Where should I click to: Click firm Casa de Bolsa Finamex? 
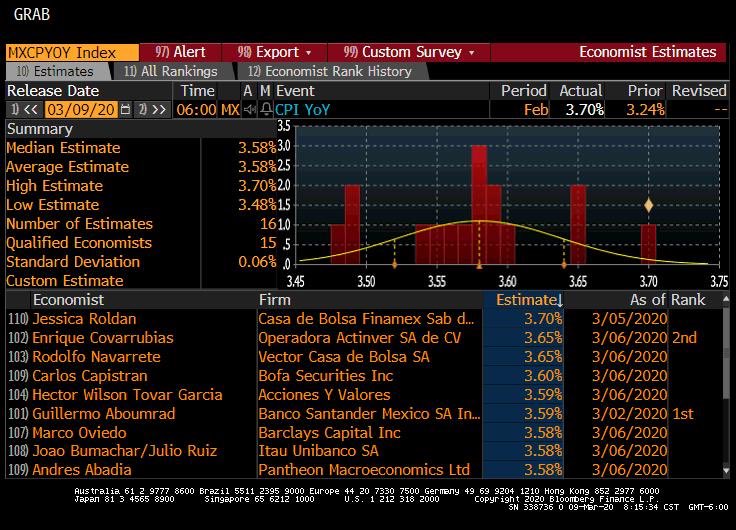(x=366, y=319)
